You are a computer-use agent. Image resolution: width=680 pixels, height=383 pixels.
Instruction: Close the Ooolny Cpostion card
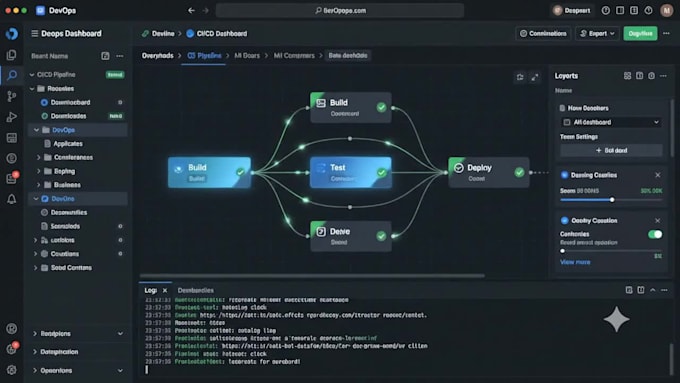(657, 221)
